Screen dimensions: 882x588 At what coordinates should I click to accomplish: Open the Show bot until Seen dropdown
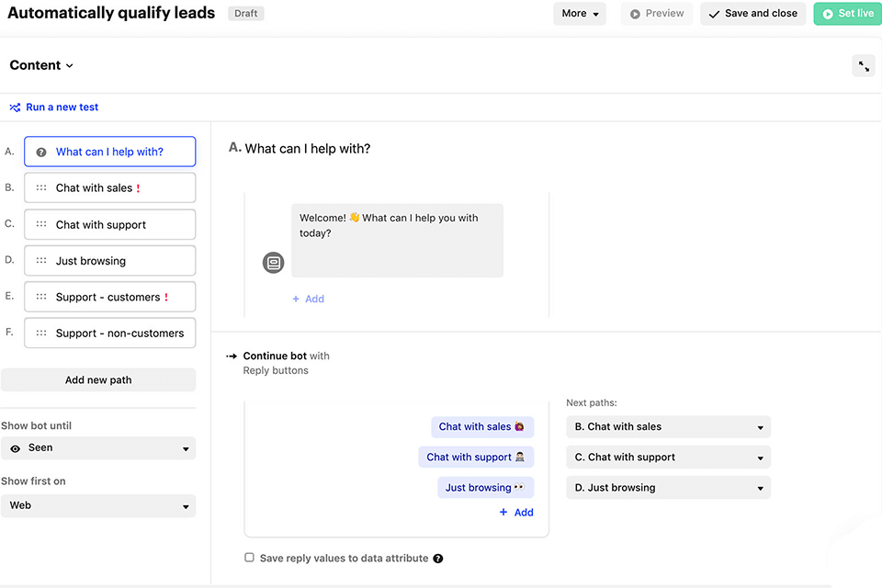98,448
